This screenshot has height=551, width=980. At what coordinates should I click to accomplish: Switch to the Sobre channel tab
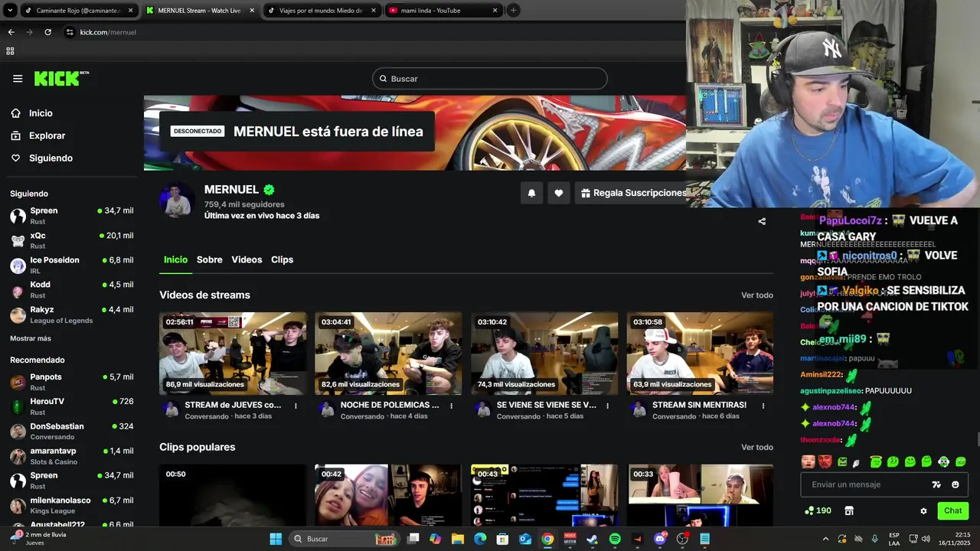209,259
